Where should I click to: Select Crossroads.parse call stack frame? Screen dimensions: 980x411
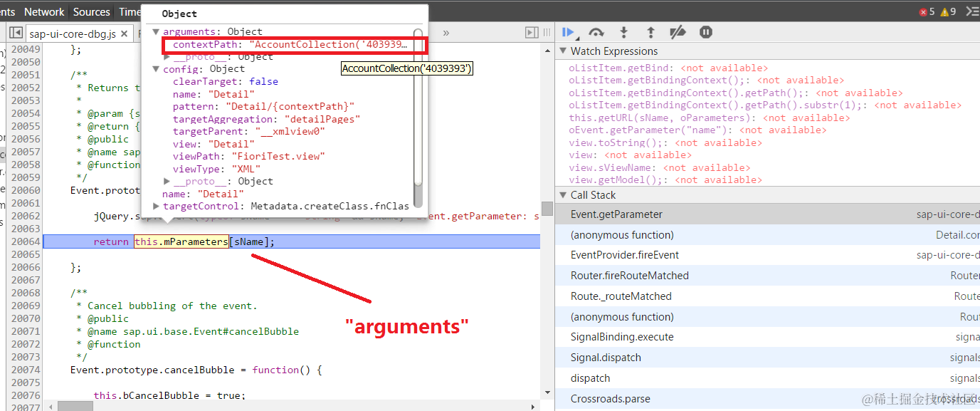tap(767, 399)
